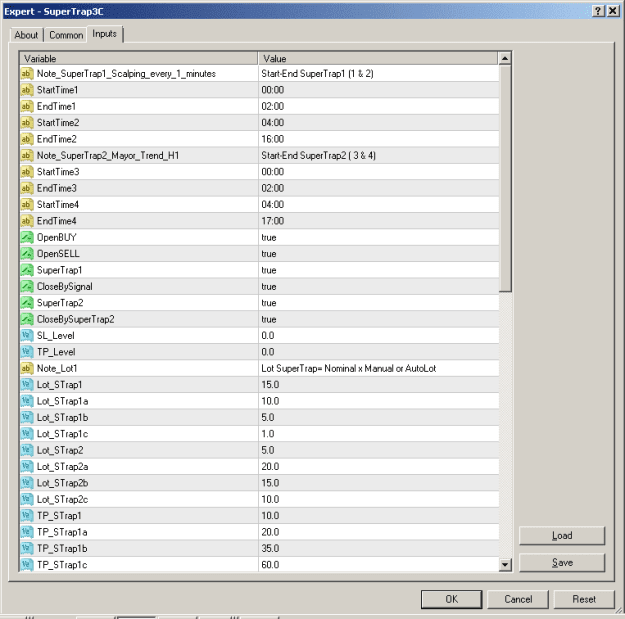Select the CloseBySignal value true

point(269,287)
